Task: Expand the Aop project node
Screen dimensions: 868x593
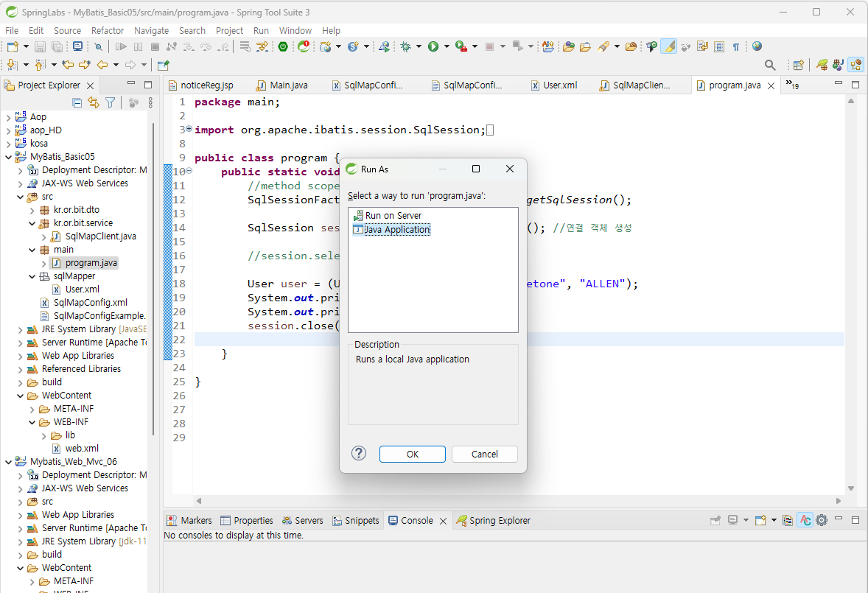Action: (8, 117)
